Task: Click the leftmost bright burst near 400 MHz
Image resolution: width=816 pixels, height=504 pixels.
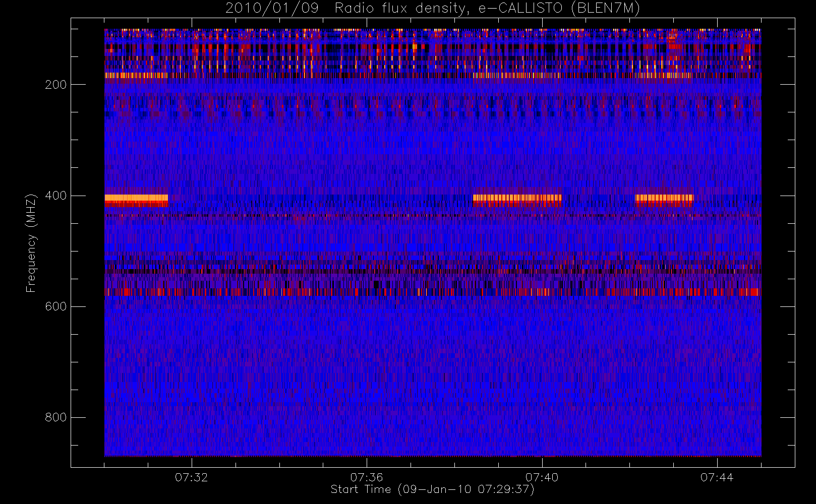Action: click(x=136, y=201)
